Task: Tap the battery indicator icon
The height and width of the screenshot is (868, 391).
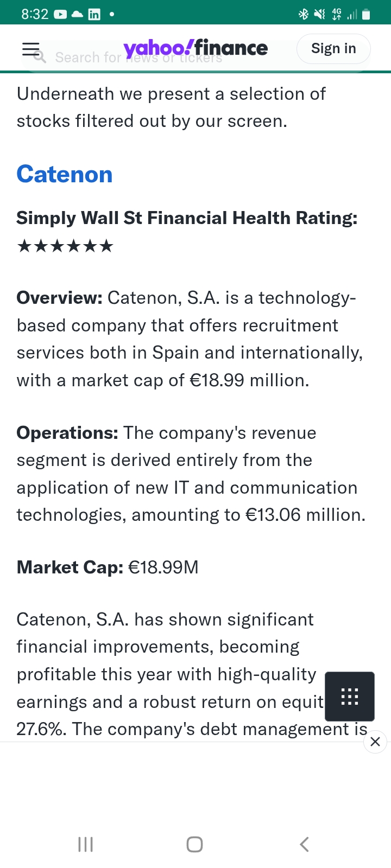Action: tap(366, 15)
